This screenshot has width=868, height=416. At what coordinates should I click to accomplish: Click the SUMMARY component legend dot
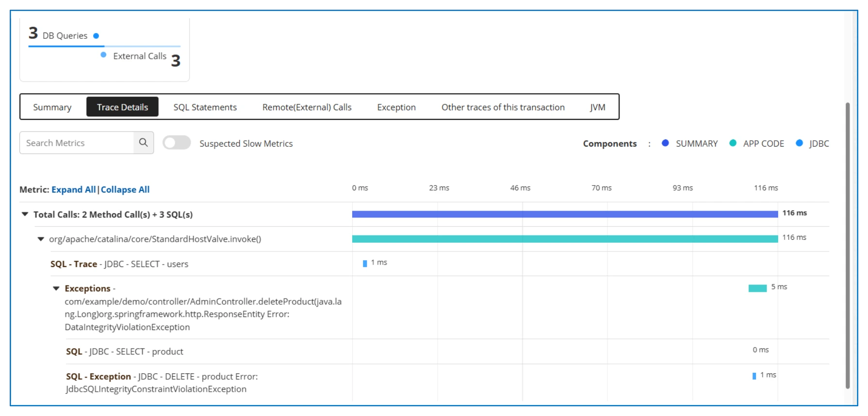(665, 143)
